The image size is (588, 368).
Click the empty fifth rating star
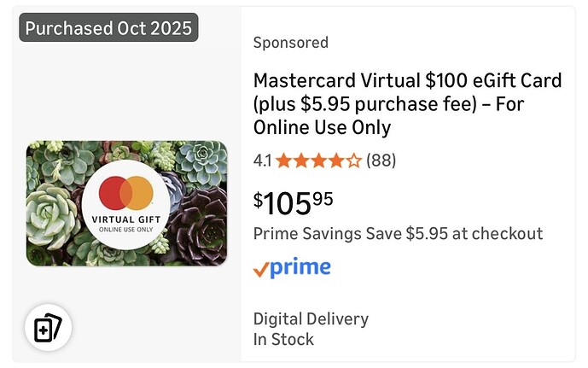tap(353, 160)
